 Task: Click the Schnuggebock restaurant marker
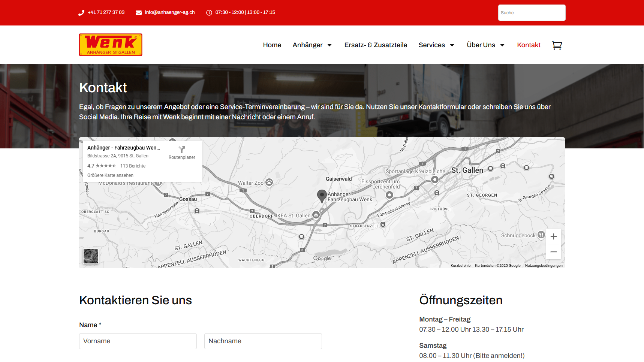[541, 235]
